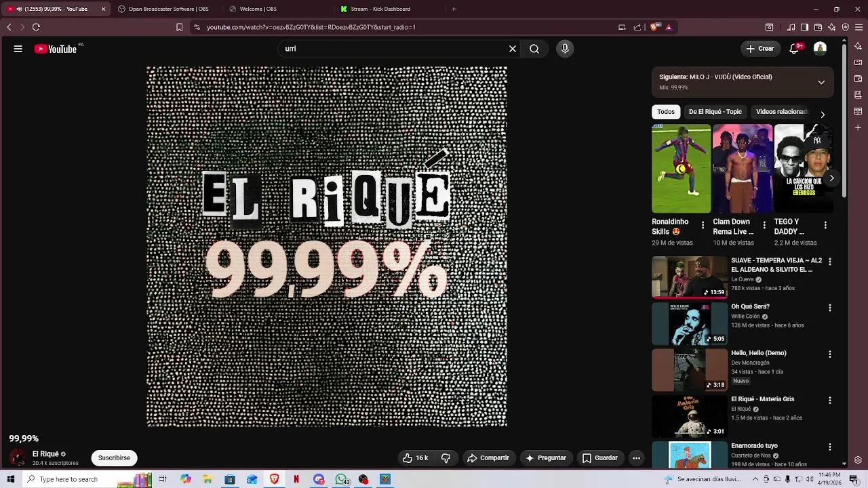
Task: Open the account avatar menu
Action: pos(820,49)
